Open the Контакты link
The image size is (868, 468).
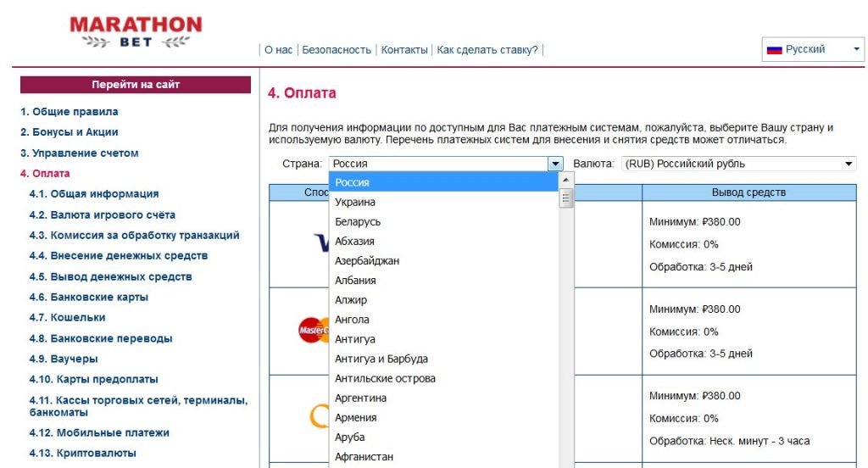[x=404, y=50]
